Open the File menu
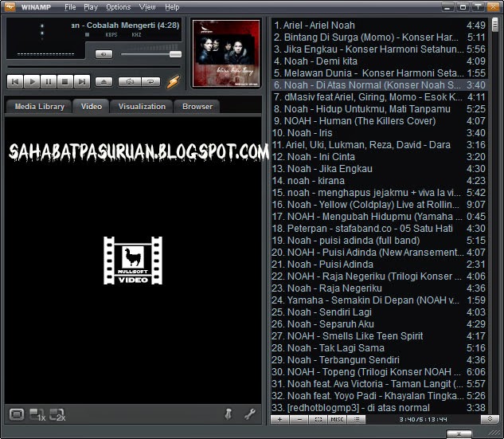The width and height of the screenshot is (504, 439). [x=70, y=7]
